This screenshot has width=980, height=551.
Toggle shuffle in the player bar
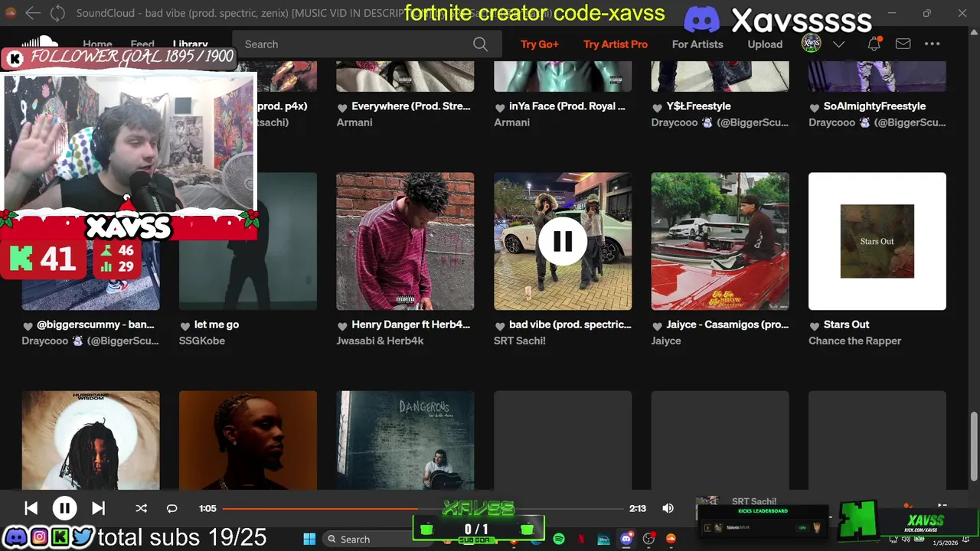[x=141, y=508]
